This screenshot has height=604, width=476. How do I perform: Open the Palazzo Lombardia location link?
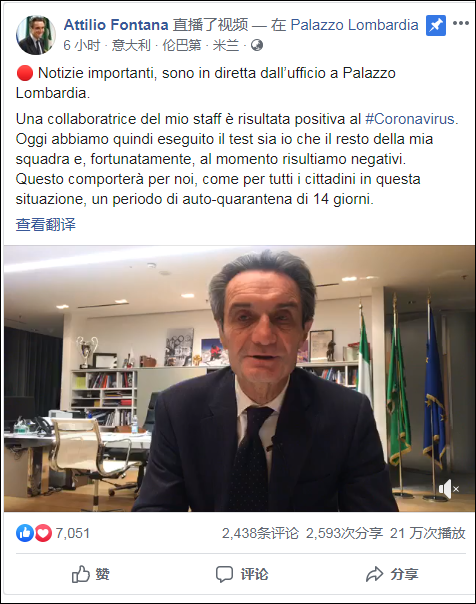coord(354,25)
